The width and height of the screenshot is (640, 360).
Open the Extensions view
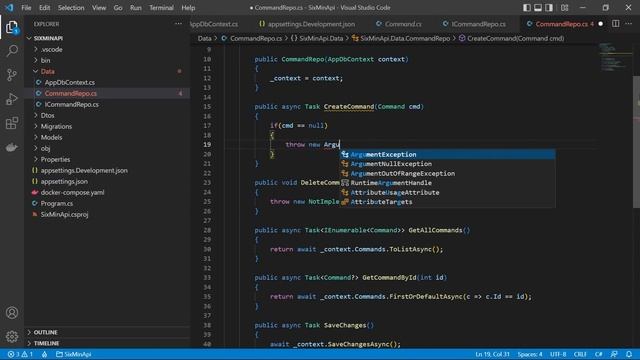(x=12, y=123)
